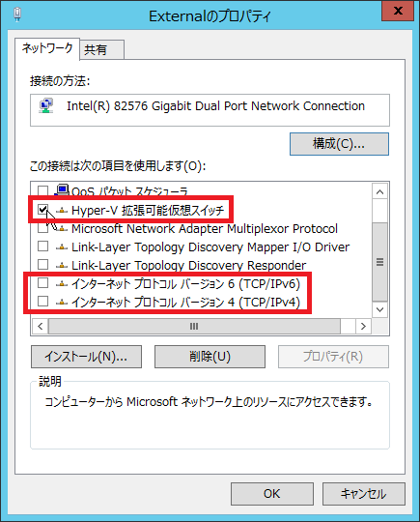Click the protocol icon next to Hyper-V 拡張可能仮想スイッチ
Viewport: 420px width, 522px height.
click(62, 211)
